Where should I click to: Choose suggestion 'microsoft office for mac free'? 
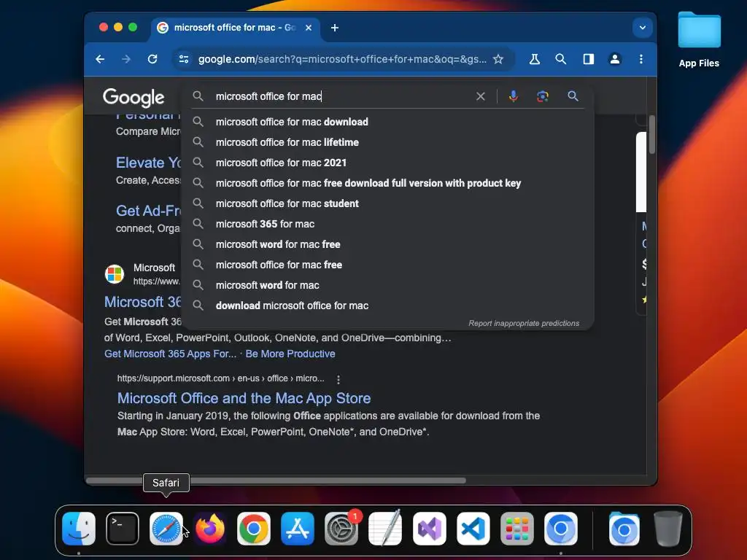(x=388, y=265)
